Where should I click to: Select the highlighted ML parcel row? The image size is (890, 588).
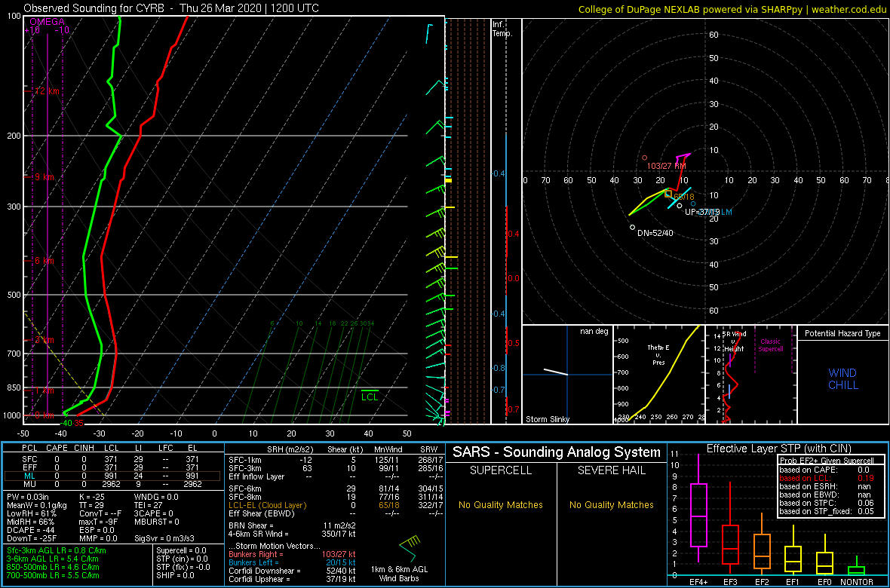pos(112,475)
